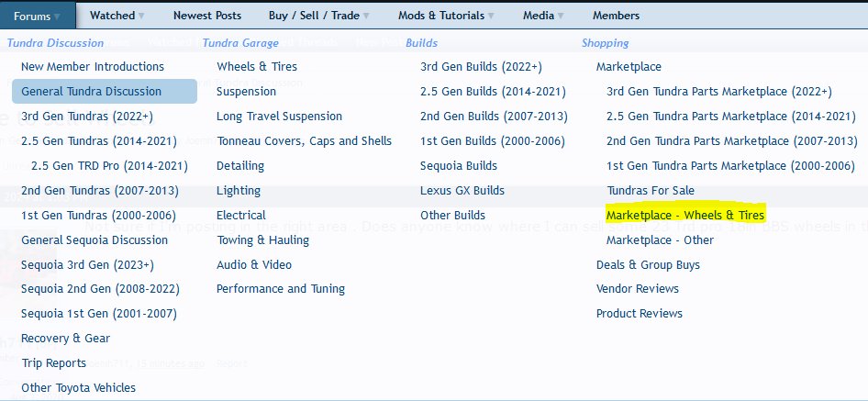This screenshot has height=401, width=868.
Task: Open the Suspension forum
Action: pos(246,91)
